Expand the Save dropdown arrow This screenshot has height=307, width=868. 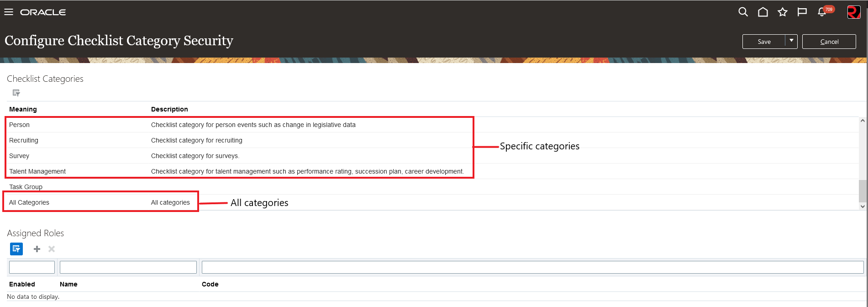791,41
